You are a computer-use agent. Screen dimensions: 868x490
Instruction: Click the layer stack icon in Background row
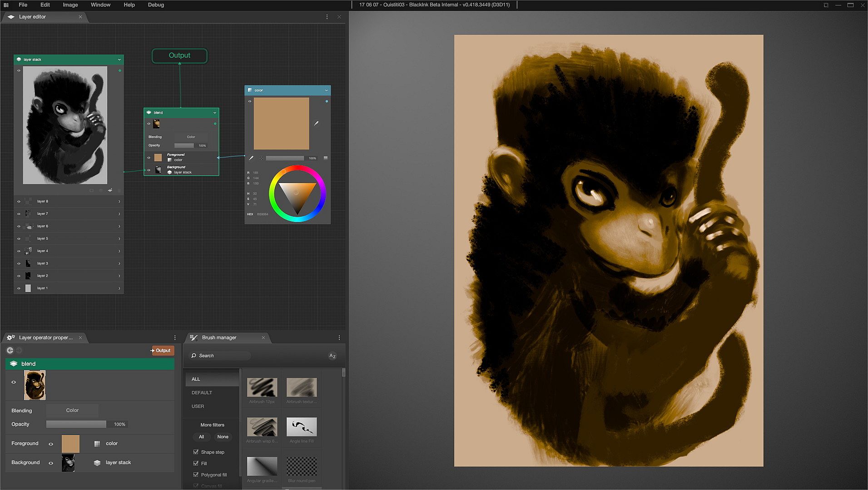click(97, 463)
